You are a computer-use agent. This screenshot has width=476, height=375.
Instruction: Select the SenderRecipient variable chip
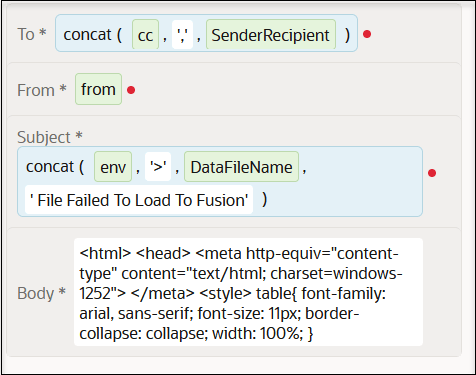[x=271, y=35]
